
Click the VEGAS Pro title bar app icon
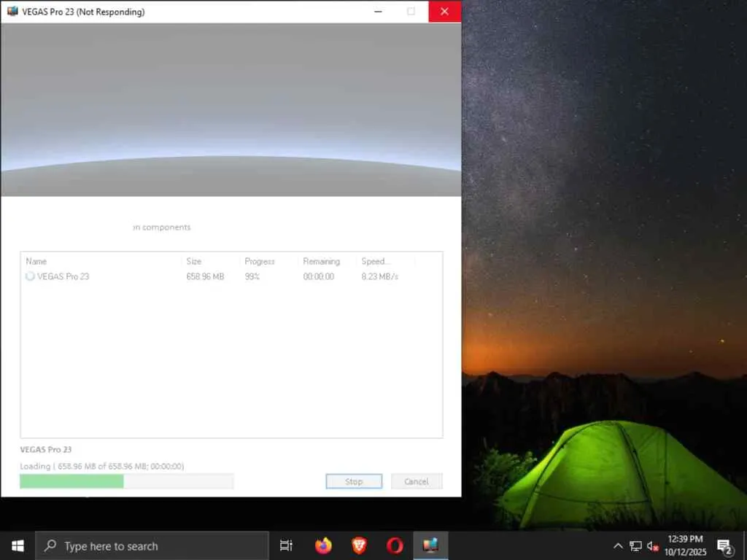[x=12, y=12]
